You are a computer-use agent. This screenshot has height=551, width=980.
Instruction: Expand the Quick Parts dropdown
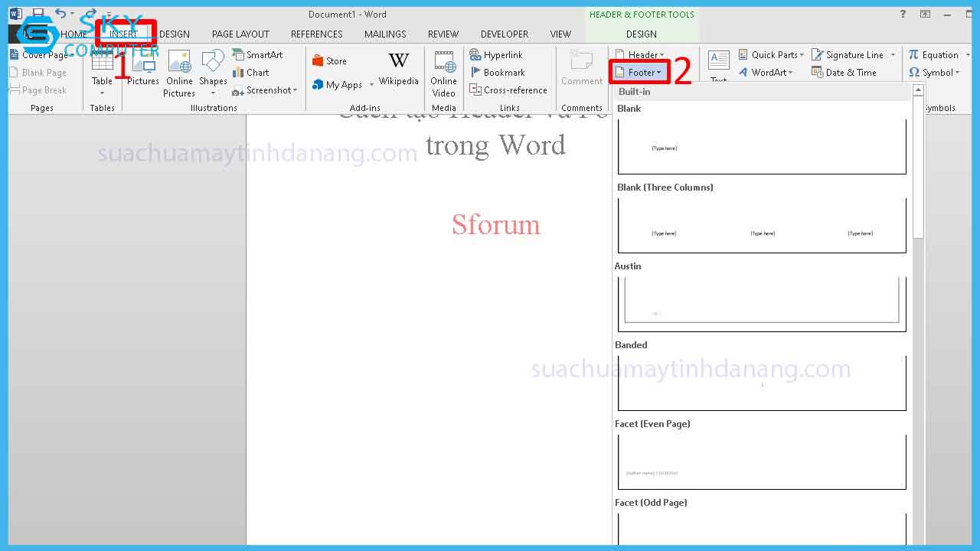tap(772, 55)
